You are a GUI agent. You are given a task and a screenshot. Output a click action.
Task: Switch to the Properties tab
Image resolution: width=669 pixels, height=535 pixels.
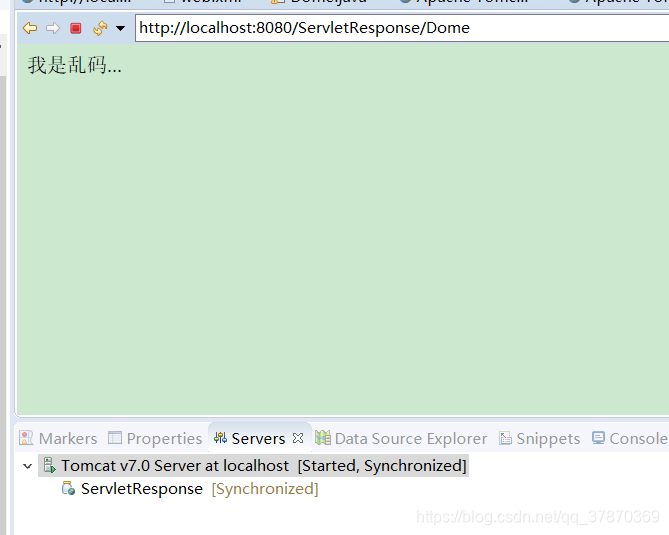155,438
